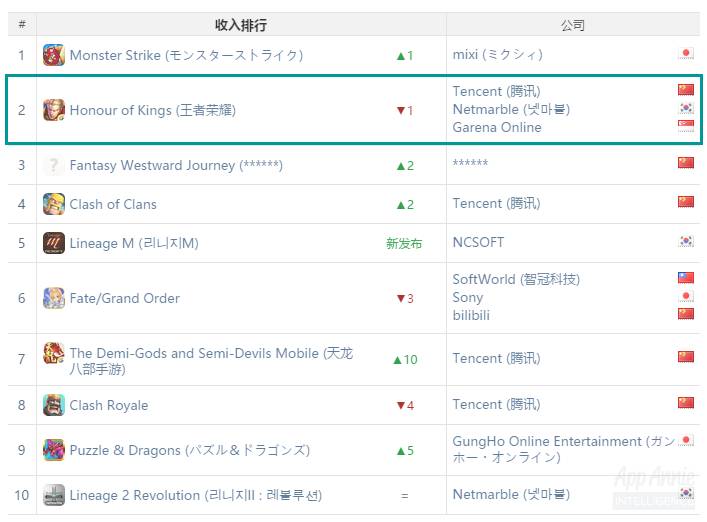Click the 公司 column header
Viewport: 707px width, 522px height.
point(573,24)
